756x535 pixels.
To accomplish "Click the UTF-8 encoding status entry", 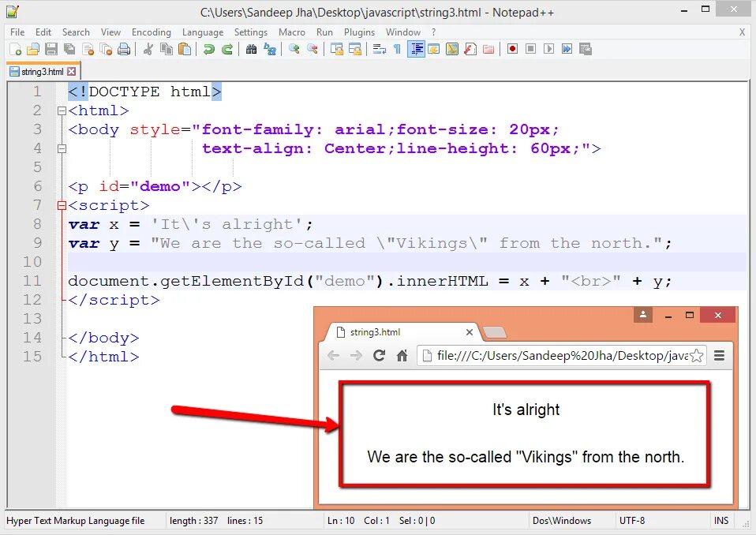I will [x=631, y=521].
